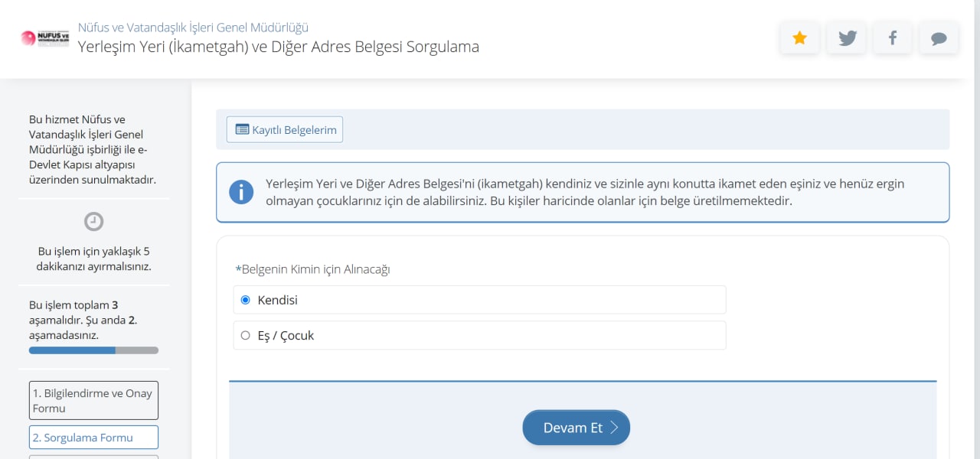Click the Kendisi option row

[x=479, y=300]
